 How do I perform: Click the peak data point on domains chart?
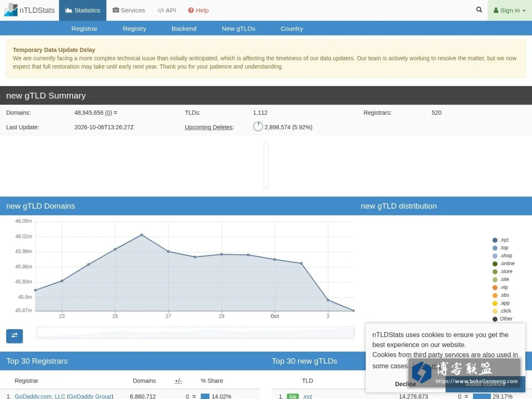click(x=142, y=235)
